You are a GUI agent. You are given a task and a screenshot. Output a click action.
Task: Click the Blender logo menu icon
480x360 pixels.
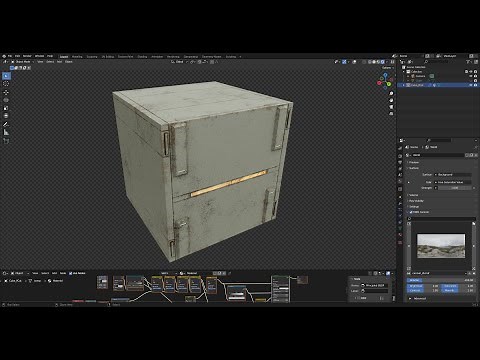click(4, 56)
